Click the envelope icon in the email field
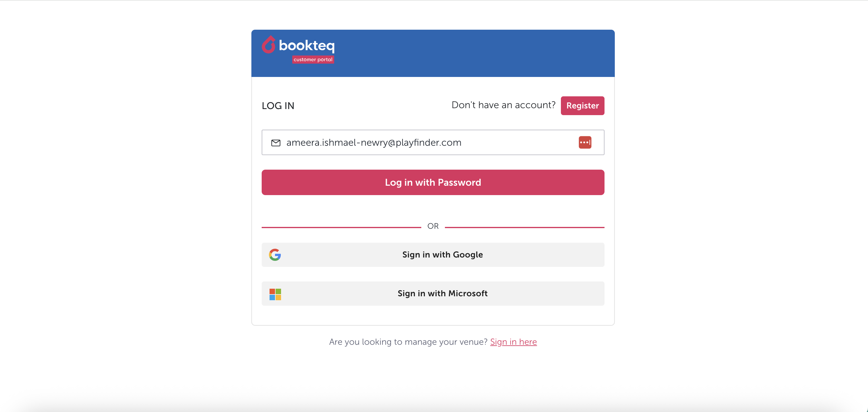 coord(276,143)
